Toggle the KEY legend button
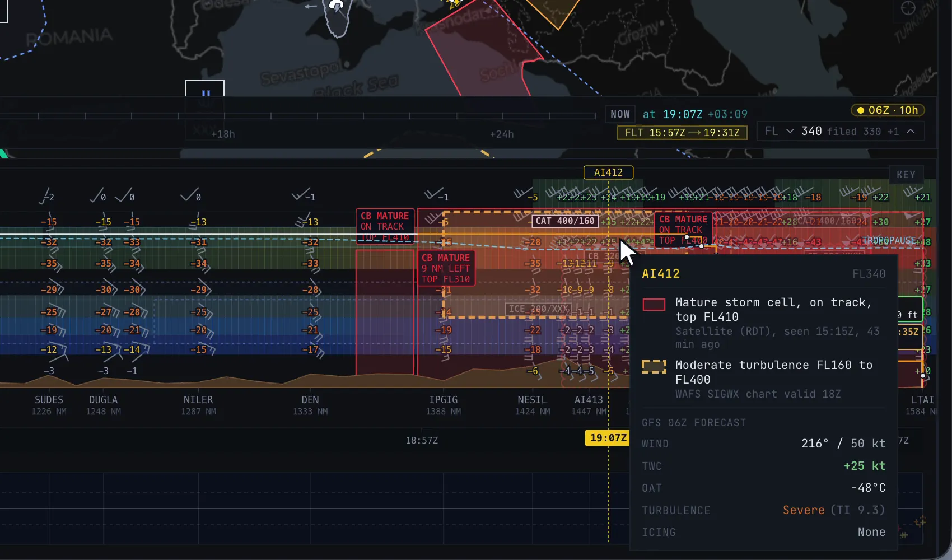952x560 pixels. (906, 175)
